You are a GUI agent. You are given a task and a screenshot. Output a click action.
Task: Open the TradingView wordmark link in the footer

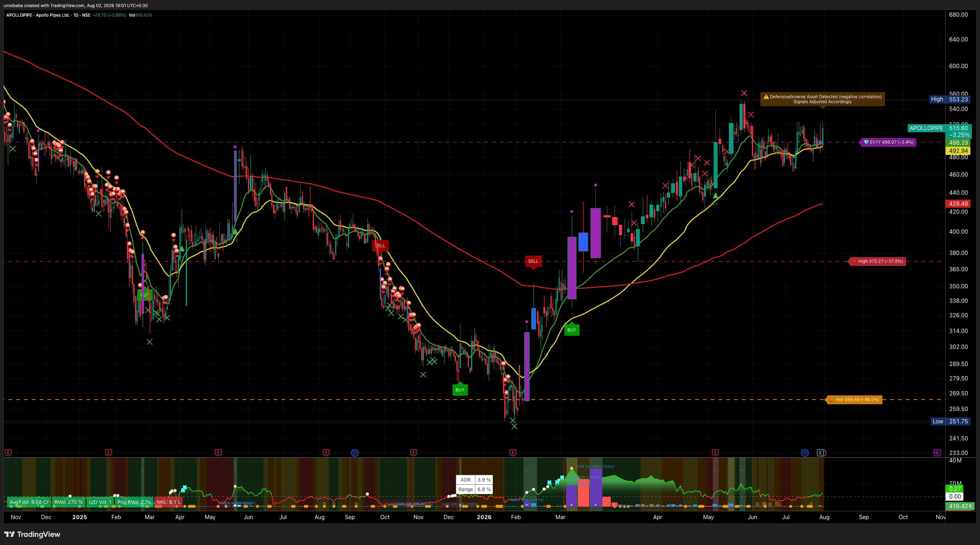(38, 534)
